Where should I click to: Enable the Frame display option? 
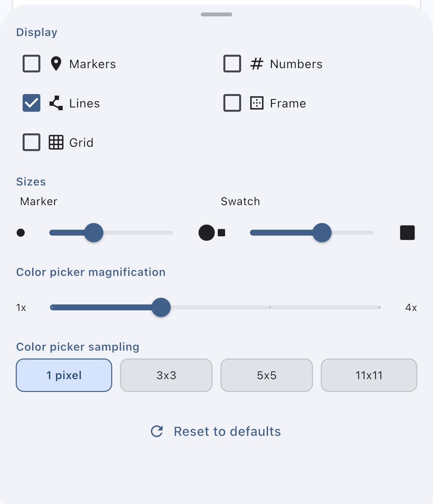pyautogui.click(x=232, y=103)
